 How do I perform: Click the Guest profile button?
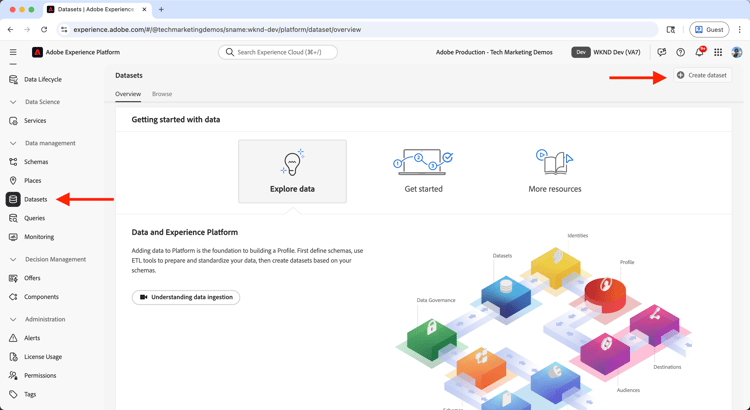coord(709,30)
